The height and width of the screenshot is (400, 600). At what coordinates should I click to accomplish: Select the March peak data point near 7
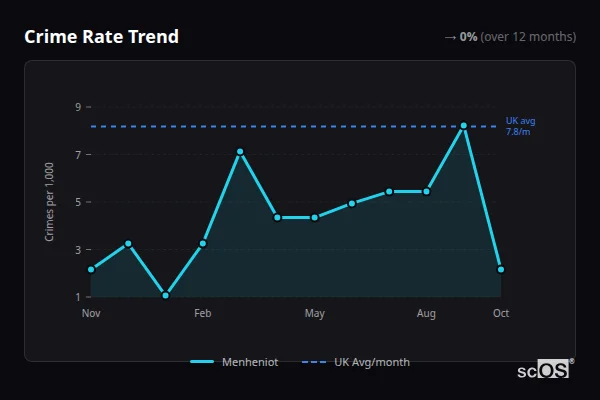tap(240, 152)
